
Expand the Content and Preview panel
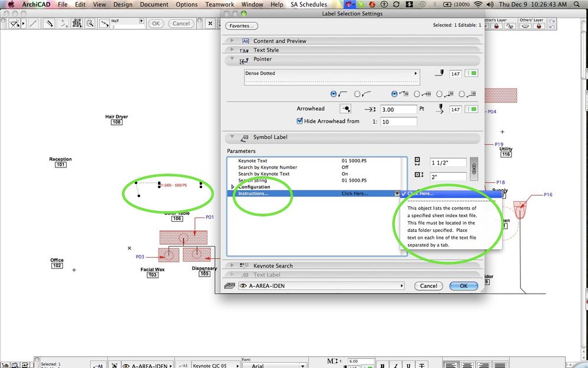click(x=232, y=41)
